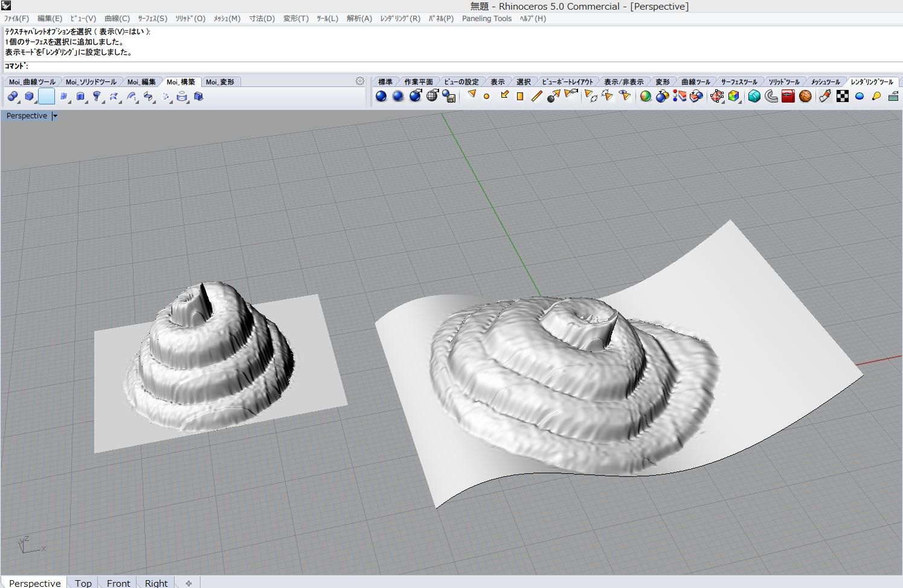Viewport: 903px width, 588px height.
Task: Open the 解析(A) menu
Action: click(359, 19)
